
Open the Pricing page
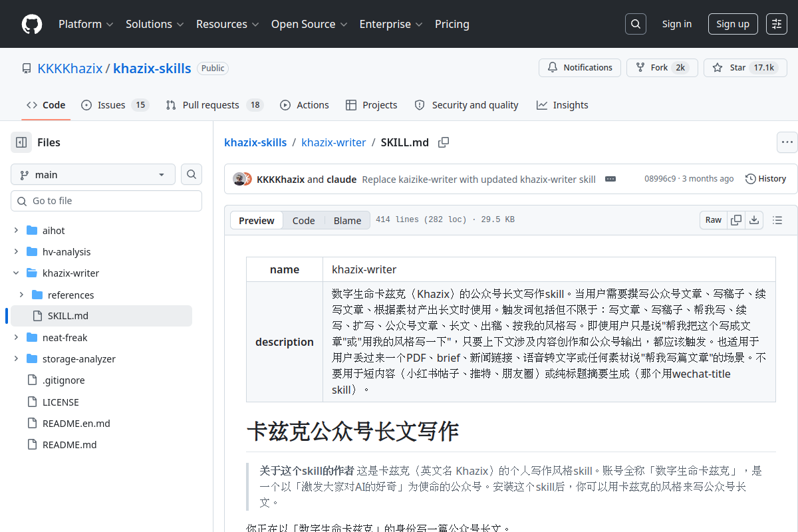coord(452,24)
